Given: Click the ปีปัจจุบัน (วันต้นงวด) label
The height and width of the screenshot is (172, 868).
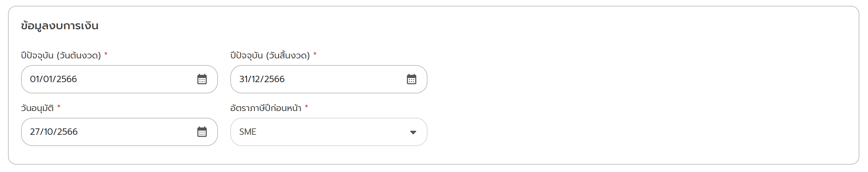Looking at the screenshot, I should [61, 55].
